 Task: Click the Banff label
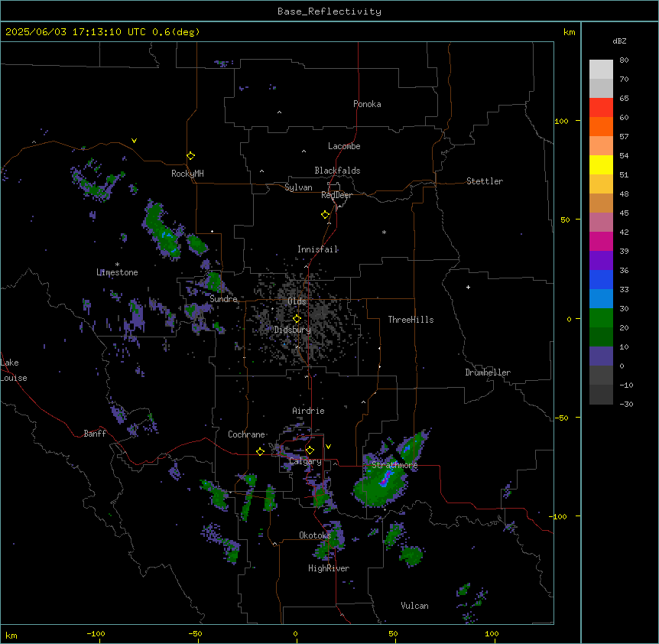click(x=95, y=434)
